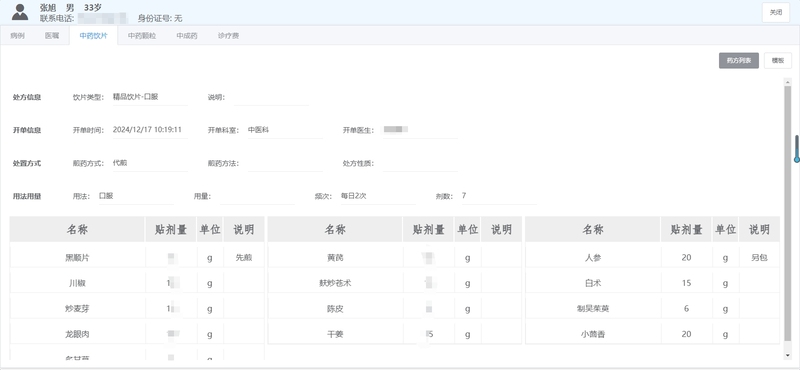This screenshot has width=800, height=370.
Task: Click the dosage 20 in 小茴香 row
Action: [686, 334]
